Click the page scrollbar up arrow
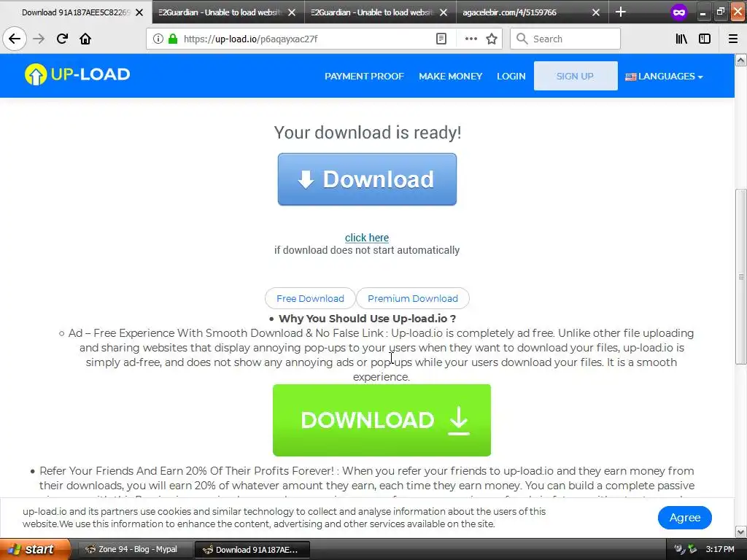Viewport: 747px width, 560px height. click(740, 60)
